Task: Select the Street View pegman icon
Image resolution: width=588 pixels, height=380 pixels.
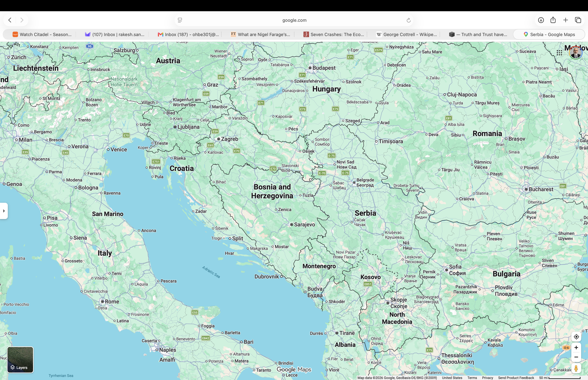Action: coord(576,368)
